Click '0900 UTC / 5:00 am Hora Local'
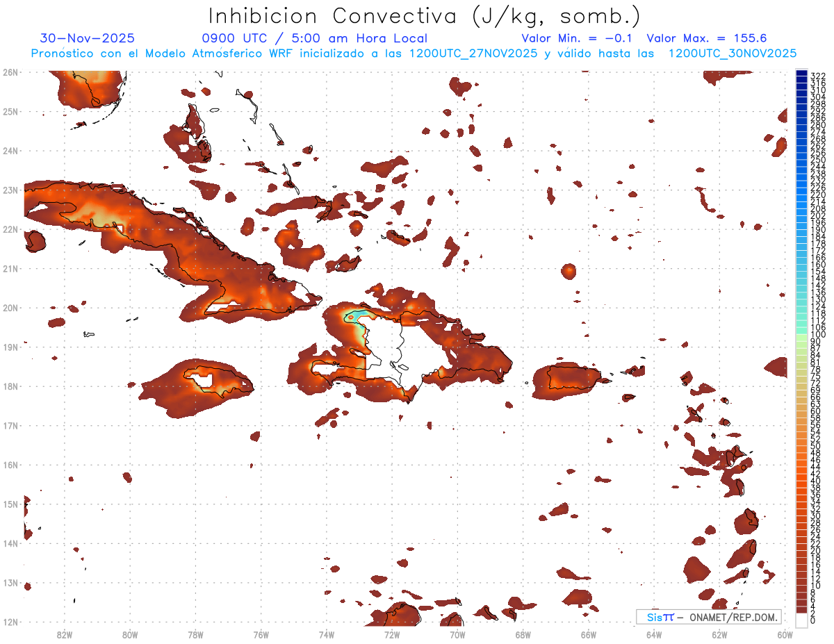 pyautogui.click(x=314, y=38)
